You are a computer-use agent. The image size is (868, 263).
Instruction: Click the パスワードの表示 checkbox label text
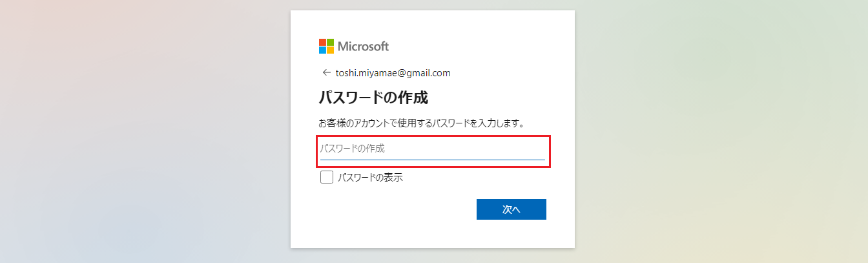click(x=370, y=177)
